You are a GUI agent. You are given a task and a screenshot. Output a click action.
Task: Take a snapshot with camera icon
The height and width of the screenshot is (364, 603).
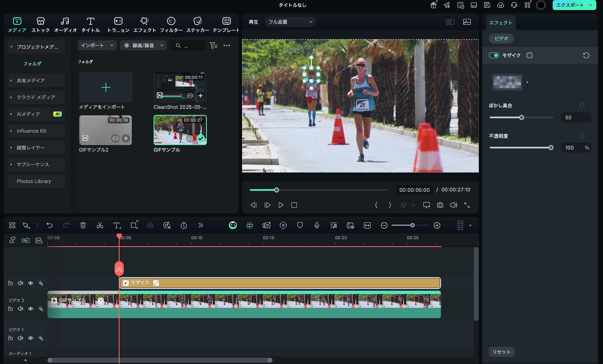point(440,205)
